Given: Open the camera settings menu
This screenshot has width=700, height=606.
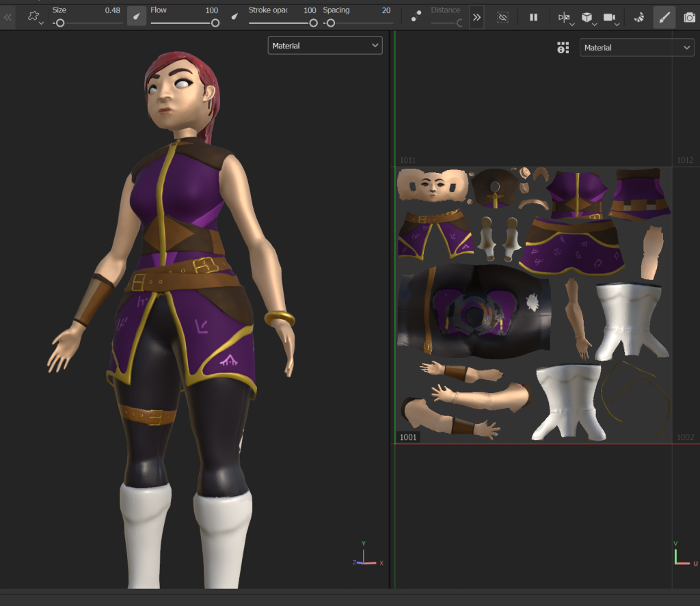Looking at the screenshot, I should (610, 18).
